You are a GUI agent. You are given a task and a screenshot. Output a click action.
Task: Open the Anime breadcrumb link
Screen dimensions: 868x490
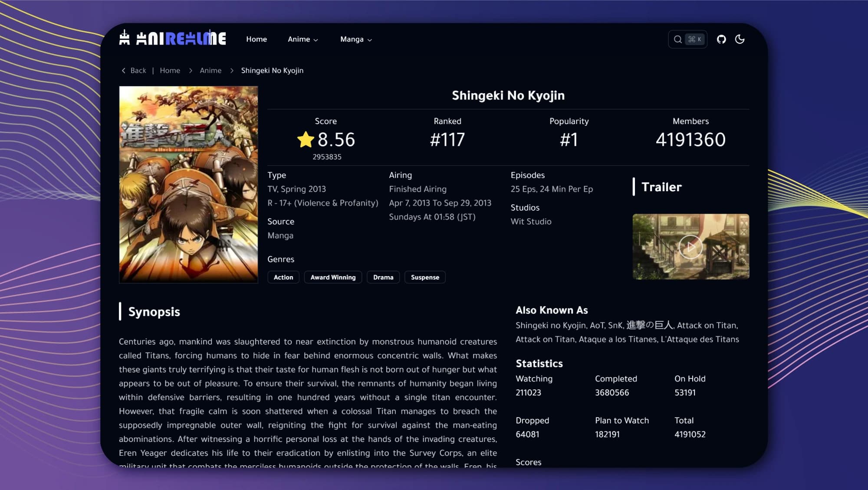[210, 71]
